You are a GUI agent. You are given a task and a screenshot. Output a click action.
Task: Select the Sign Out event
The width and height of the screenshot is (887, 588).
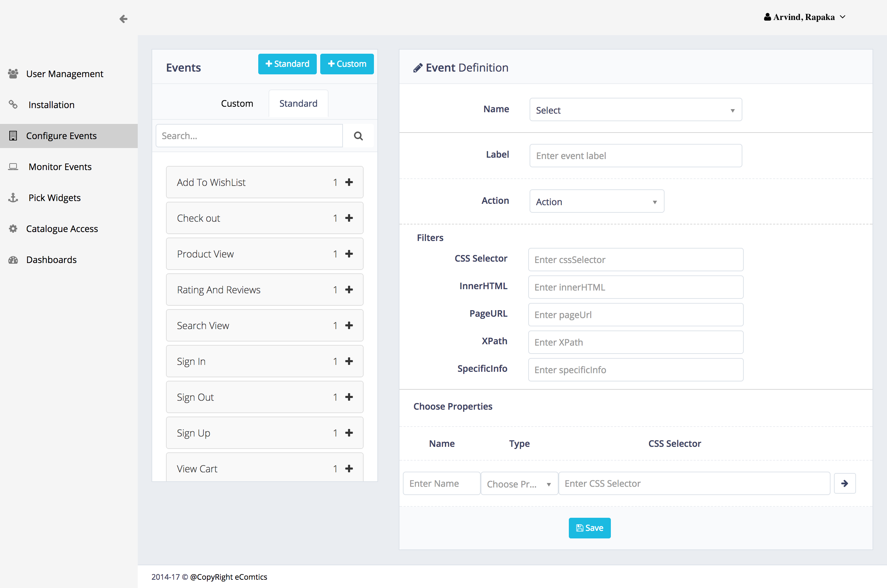click(x=265, y=397)
